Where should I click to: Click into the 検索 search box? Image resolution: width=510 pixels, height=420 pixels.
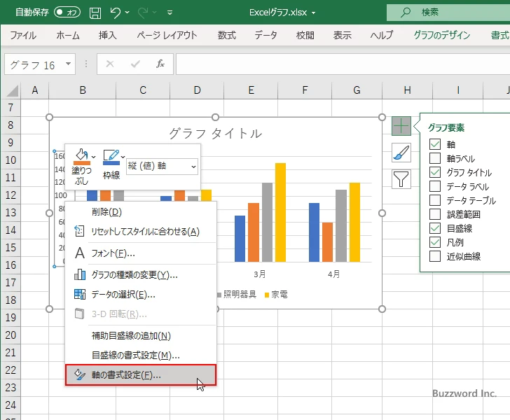(x=448, y=13)
